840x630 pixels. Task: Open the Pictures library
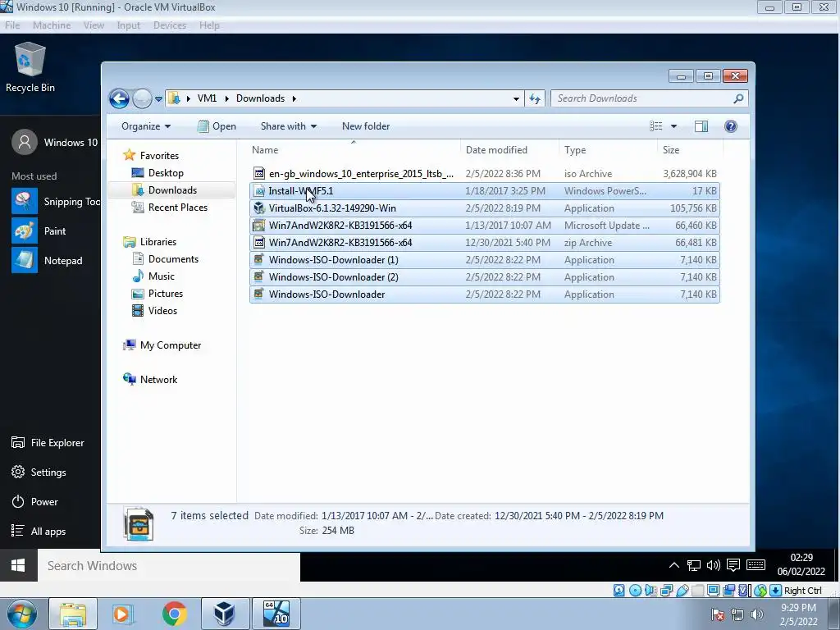click(x=165, y=294)
